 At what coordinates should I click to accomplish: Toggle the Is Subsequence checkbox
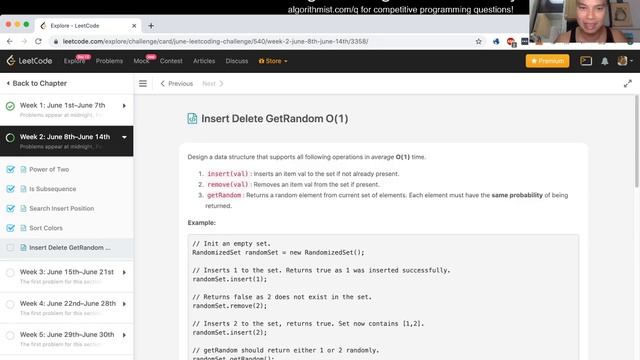[x=11, y=189]
